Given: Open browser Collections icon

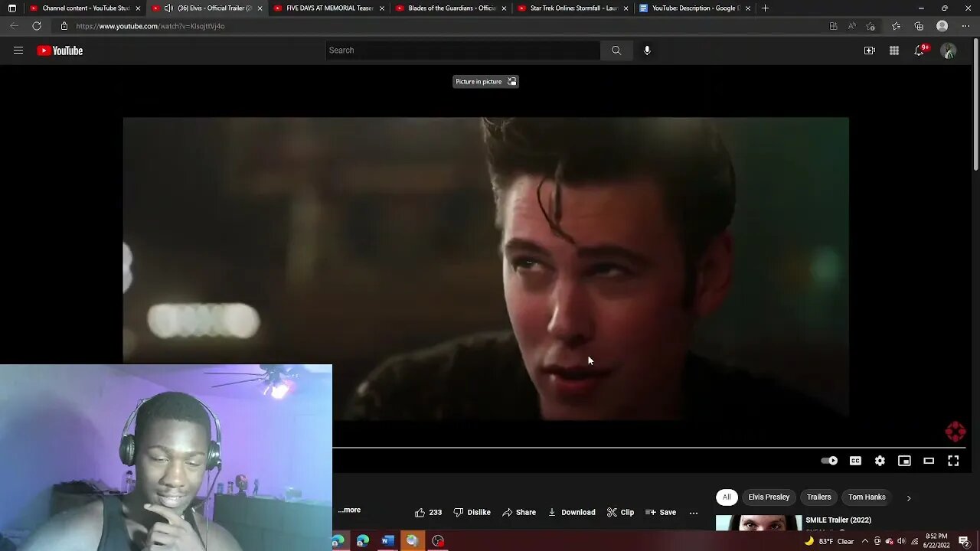Looking at the screenshot, I should click(x=919, y=26).
